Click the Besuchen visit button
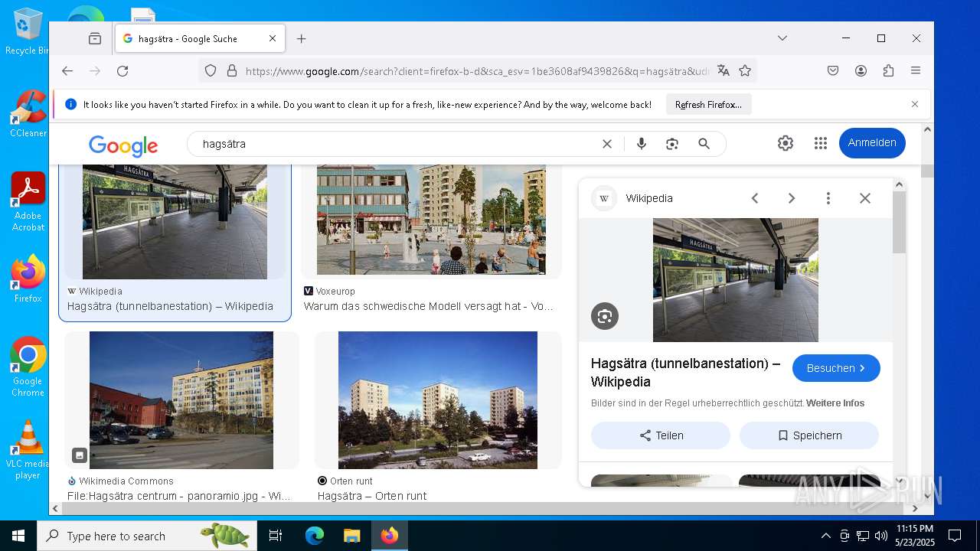980x551 pixels. [836, 368]
